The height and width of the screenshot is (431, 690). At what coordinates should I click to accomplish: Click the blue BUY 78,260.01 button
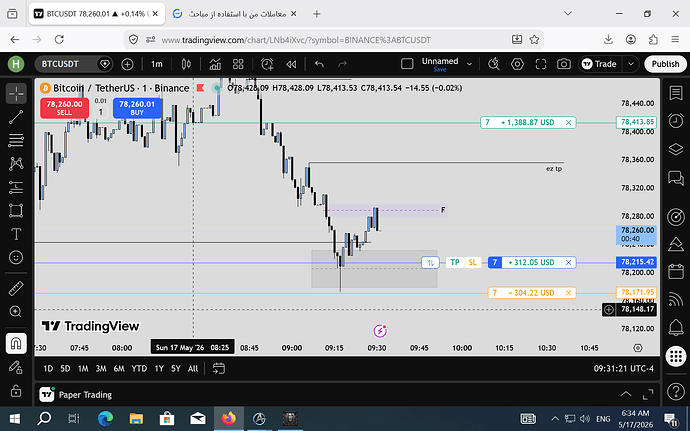(137, 108)
